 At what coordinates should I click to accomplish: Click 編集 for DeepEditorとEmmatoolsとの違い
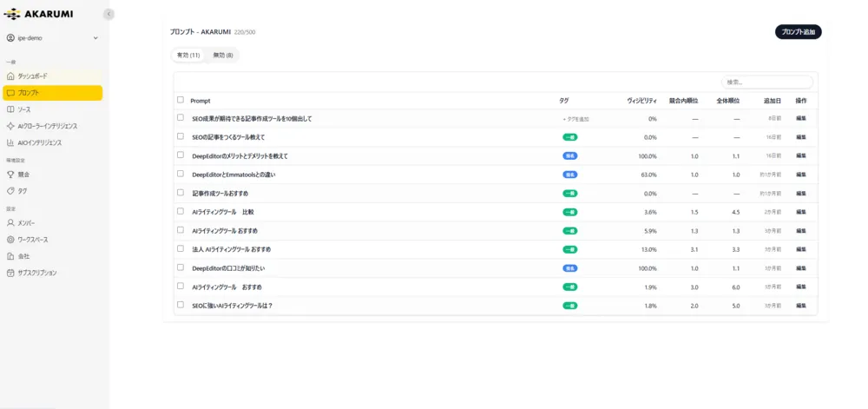coord(801,175)
